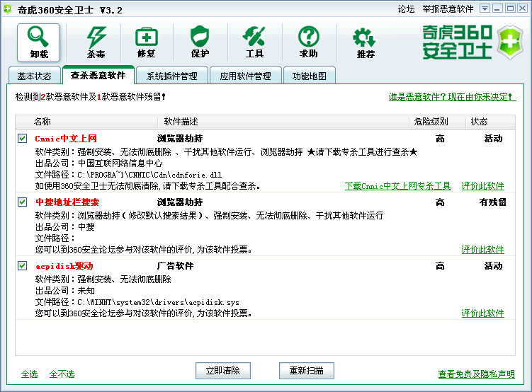This screenshot has width=532, height=392.
Task: Click 有残留 status of 中搜地址栏搜索
Action: click(492, 202)
